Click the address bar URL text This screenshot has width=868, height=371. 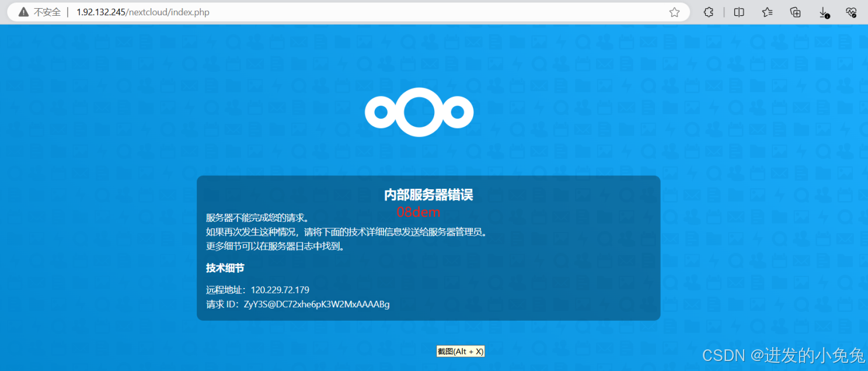click(143, 12)
